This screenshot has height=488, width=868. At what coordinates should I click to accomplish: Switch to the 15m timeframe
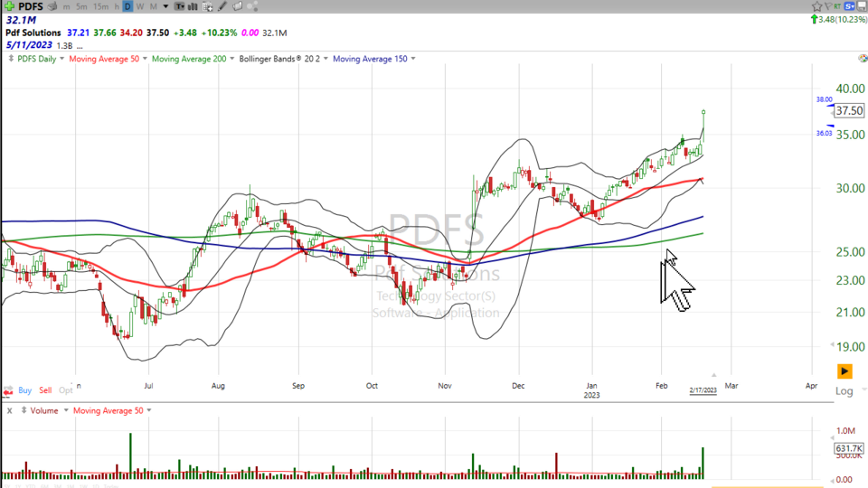click(x=100, y=6)
